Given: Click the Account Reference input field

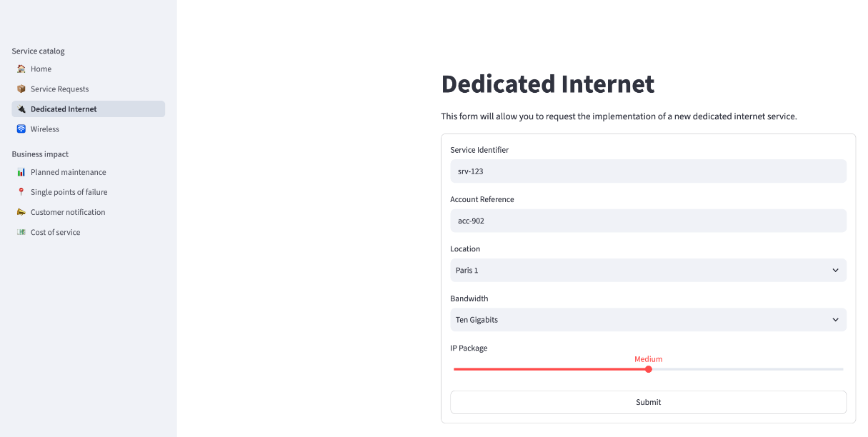Looking at the screenshot, I should (648, 221).
